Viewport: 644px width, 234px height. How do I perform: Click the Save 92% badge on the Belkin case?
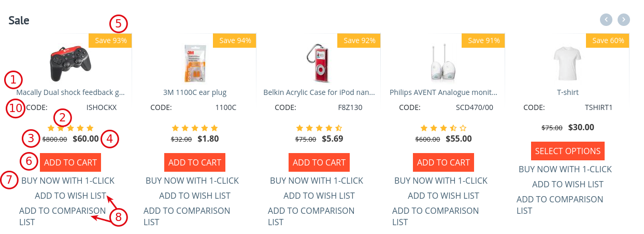(x=360, y=40)
